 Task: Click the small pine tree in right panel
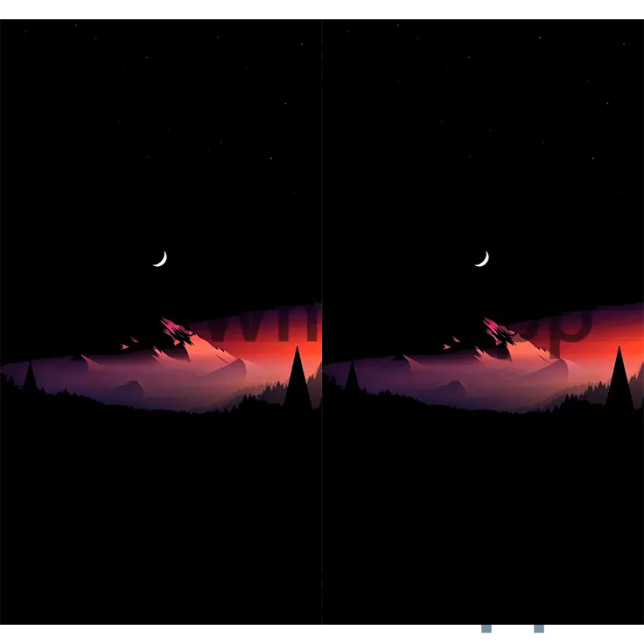click(x=352, y=378)
